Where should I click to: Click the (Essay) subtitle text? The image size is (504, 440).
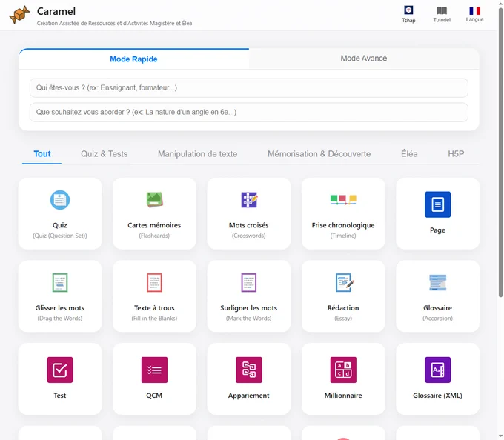click(343, 319)
